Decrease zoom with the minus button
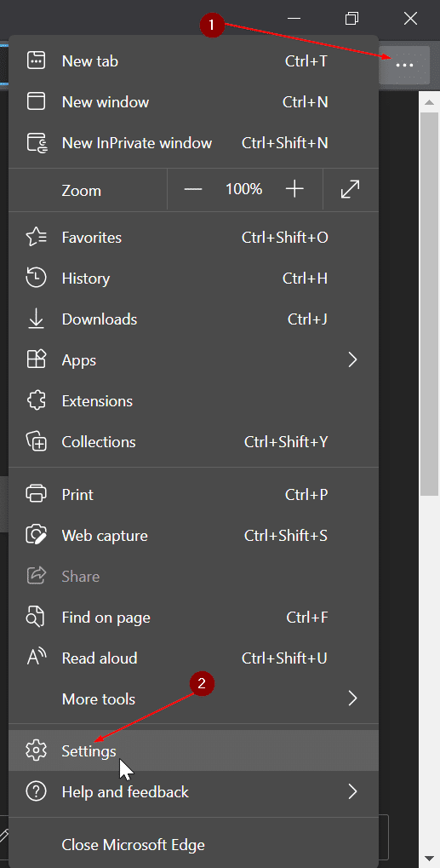Screen dimensions: 440x868 193,190
